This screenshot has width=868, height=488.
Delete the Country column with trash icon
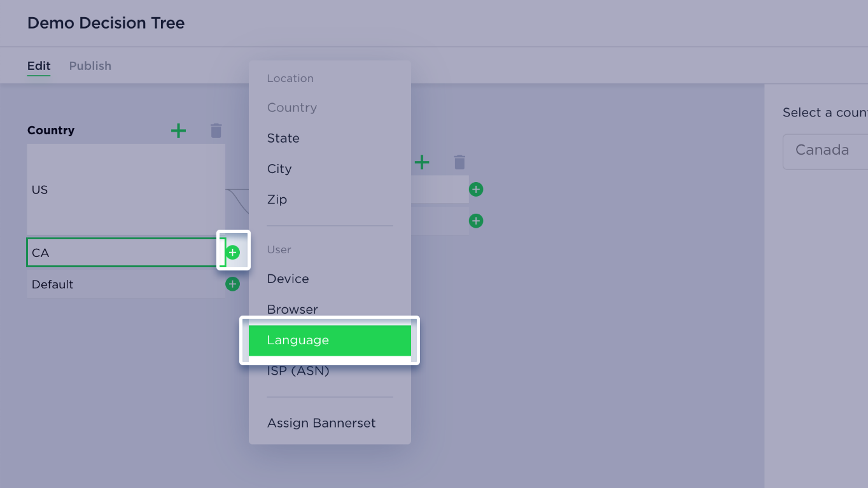click(x=216, y=130)
